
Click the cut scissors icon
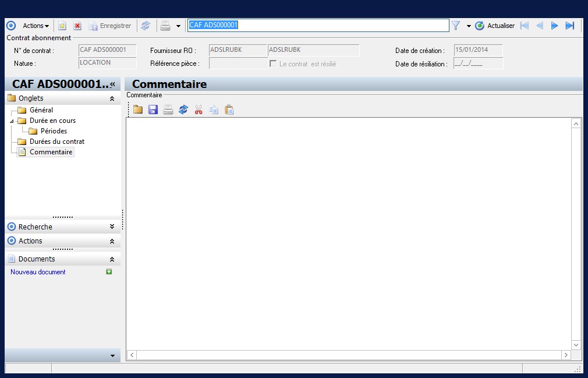coord(199,109)
